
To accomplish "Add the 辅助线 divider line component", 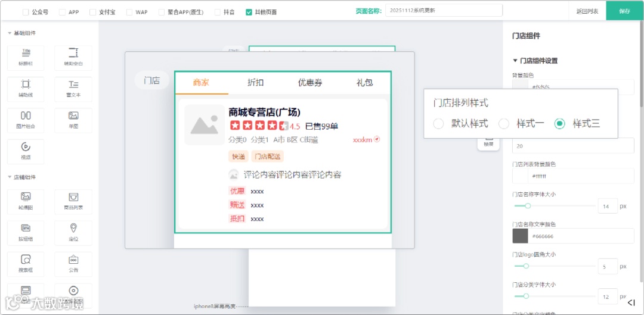I will [26, 89].
